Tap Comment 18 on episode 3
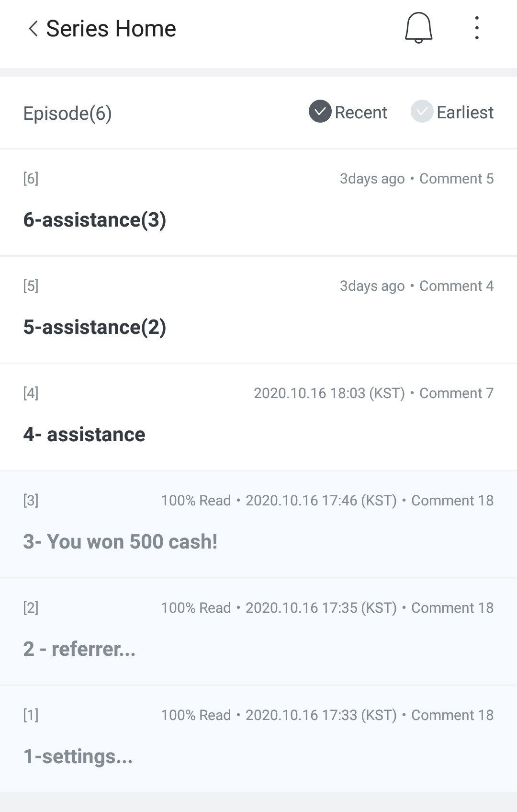Viewport: 517px width, 812px height. (452, 501)
